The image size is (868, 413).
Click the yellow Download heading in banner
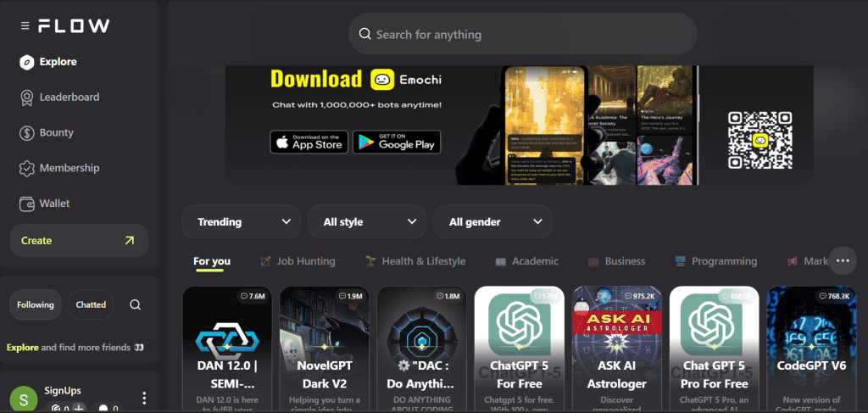[316, 79]
